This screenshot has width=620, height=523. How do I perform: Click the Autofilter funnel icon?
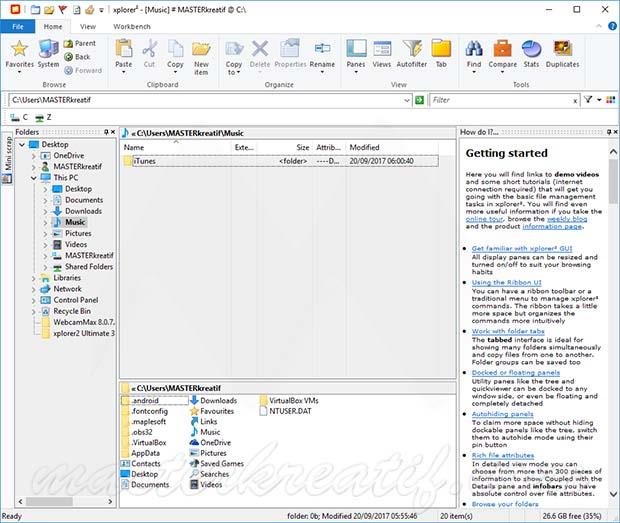tap(412, 49)
